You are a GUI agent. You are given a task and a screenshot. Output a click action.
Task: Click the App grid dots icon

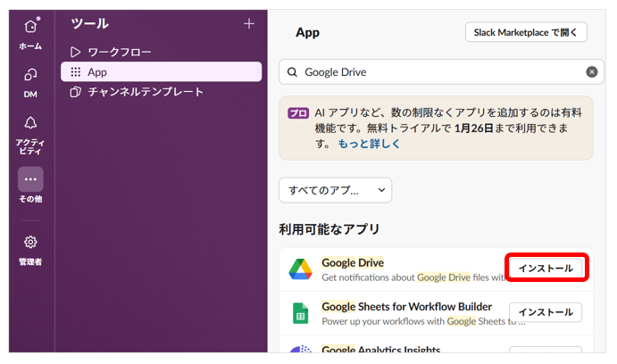pyautogui.click(x=75, y=72)
